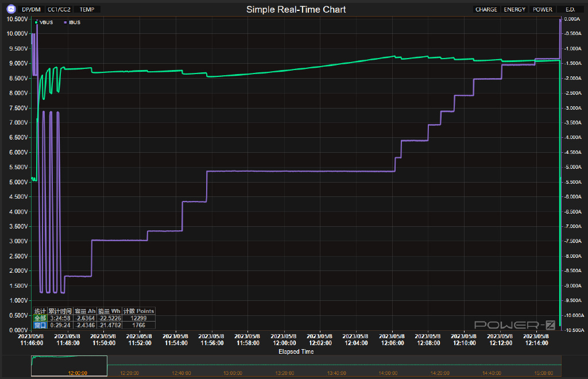The width and height of the screenshot is (588, 379).
Task: Click the purple IBUS legend marker
Action: [x=65, y=22]
